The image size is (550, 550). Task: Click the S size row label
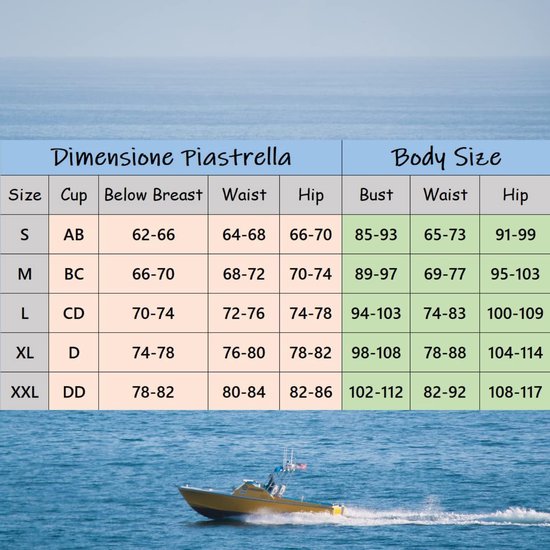24,234
